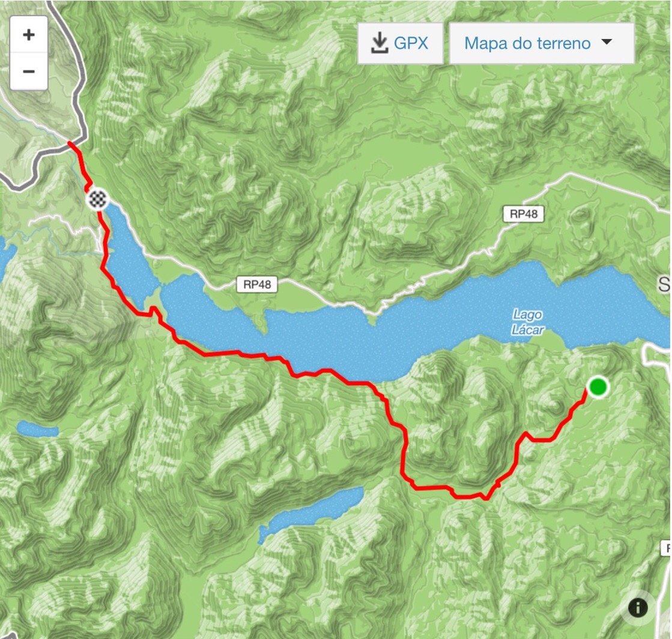Zoom in with the plus button
This screenshot has width=672, height=639.
(29, 35)
